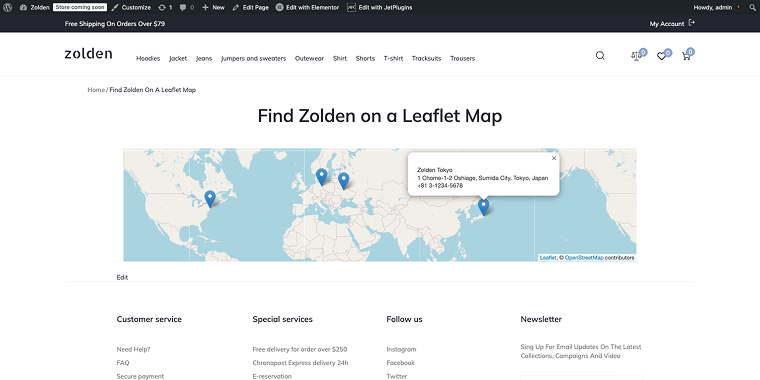Go to Home breadcrumb link
Image resolution: width=760 pixels, height=380 pixels.
pos(96,90)
